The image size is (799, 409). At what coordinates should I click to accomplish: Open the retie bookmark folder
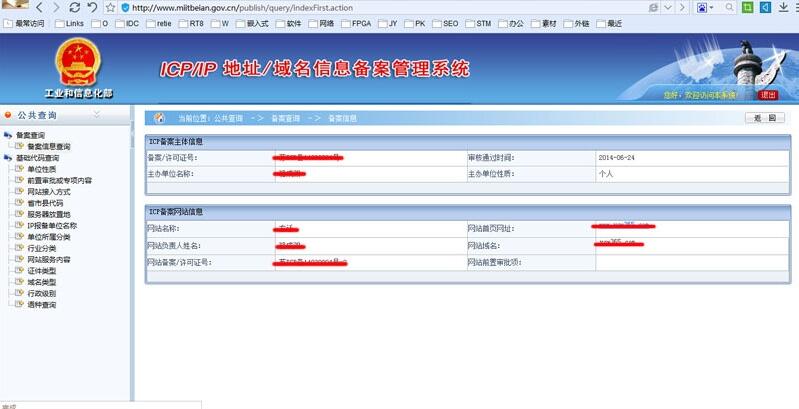(x=159, y=23)
